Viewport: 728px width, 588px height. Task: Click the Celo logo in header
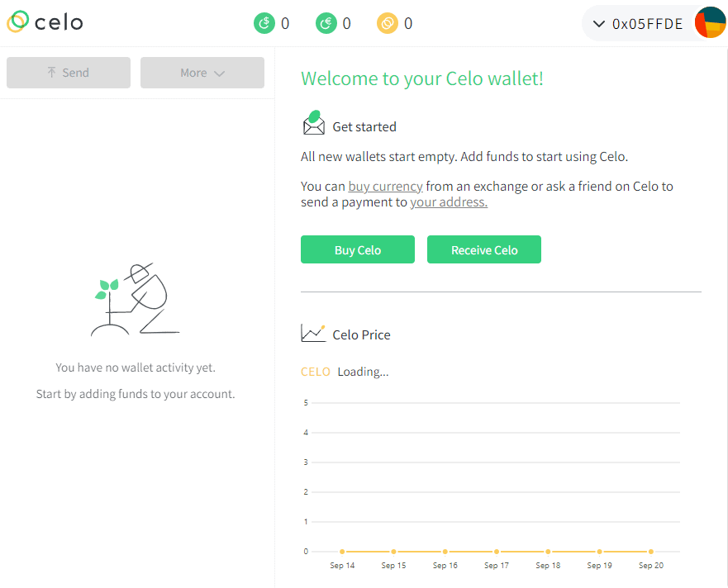45,22
